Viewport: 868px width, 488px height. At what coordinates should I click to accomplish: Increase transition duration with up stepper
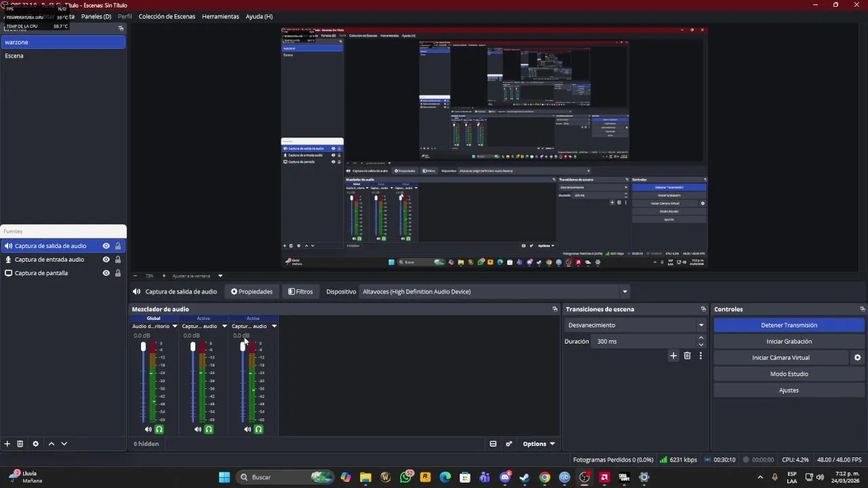point(701,338)
